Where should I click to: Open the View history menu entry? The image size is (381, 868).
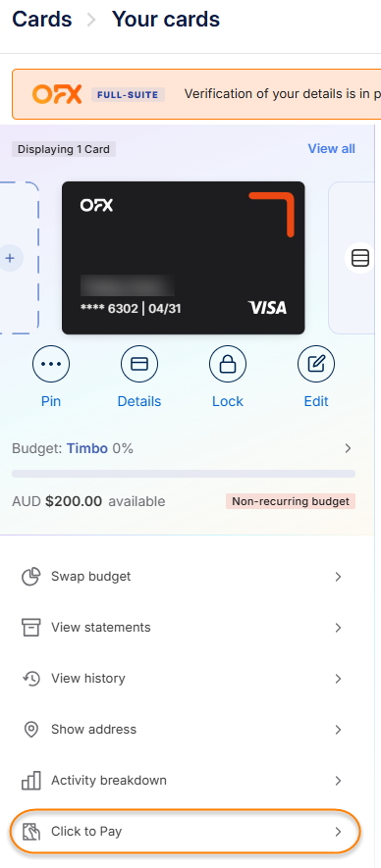coord(183,678)
